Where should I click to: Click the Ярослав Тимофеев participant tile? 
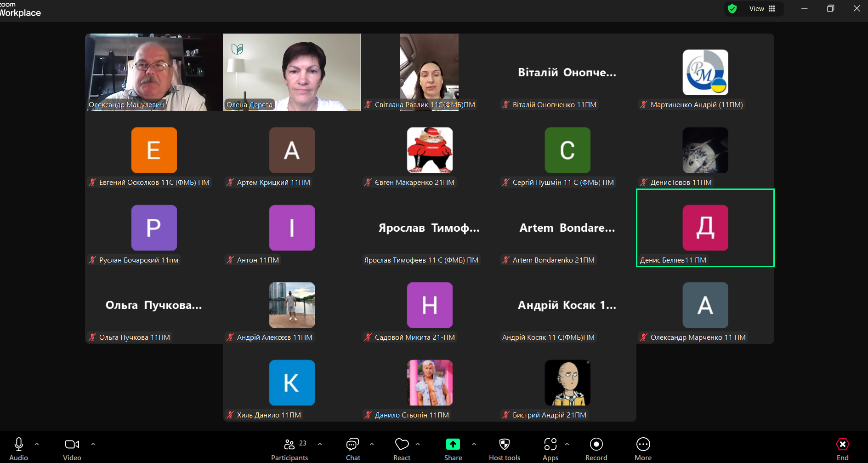click(430, 228)
